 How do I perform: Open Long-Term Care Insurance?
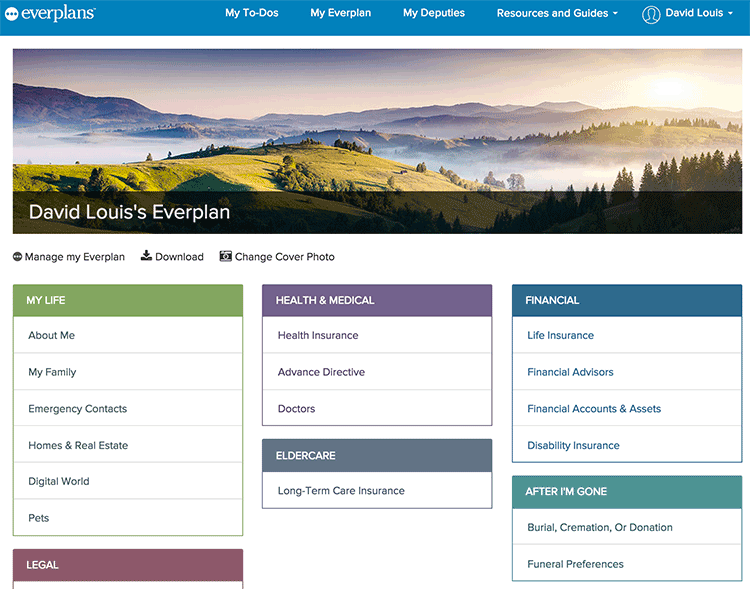pyautogui.click(x=377, y=490)
